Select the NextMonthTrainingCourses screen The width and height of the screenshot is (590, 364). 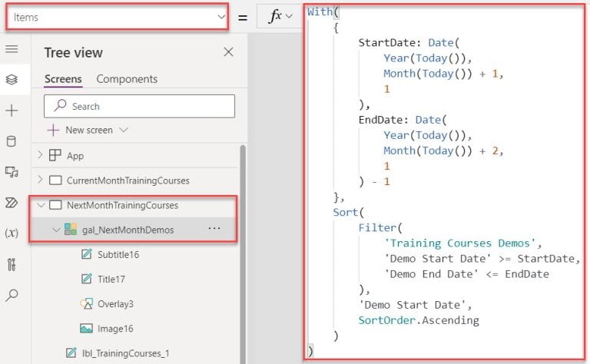(x=122, y=205)
